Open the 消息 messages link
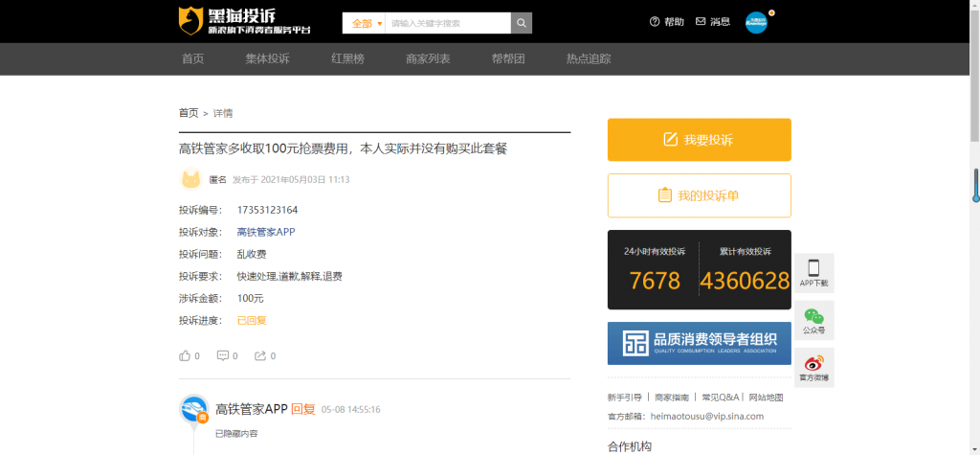The image size is (980, 455). [713, 22]
